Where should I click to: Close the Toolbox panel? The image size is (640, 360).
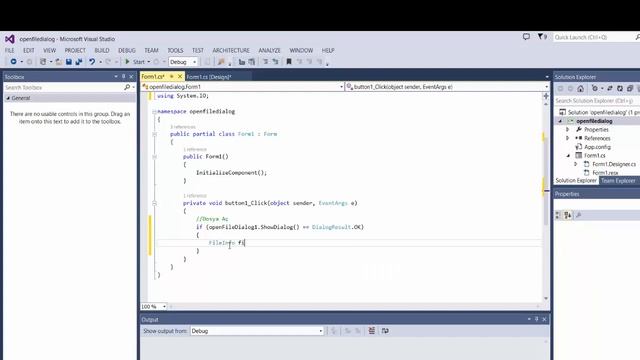point(131,76)
